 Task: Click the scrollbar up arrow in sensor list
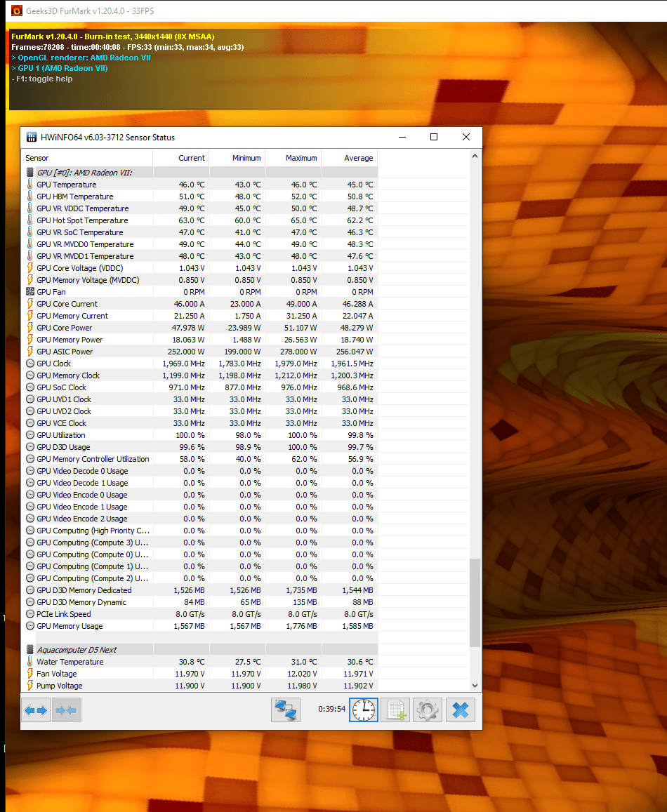coord(475,156)
